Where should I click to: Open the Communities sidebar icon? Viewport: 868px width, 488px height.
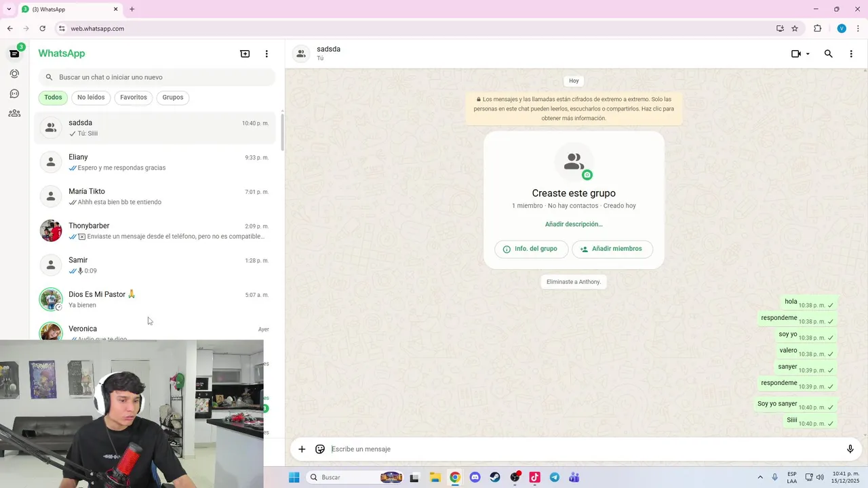14,113
